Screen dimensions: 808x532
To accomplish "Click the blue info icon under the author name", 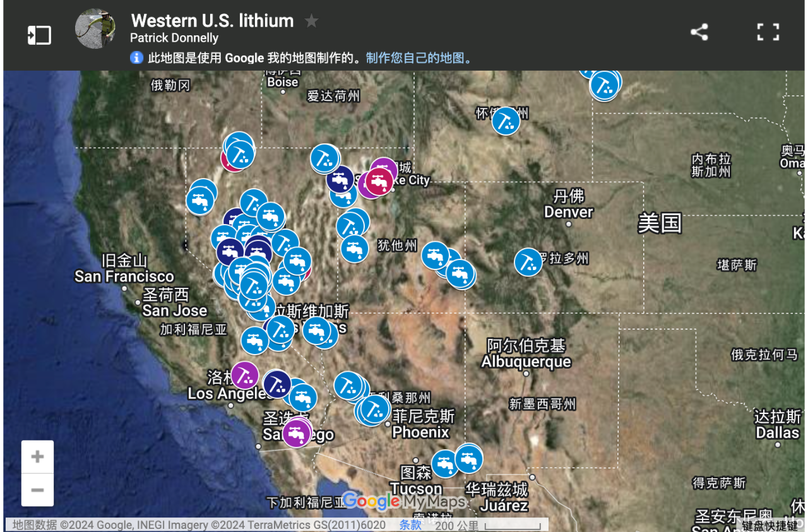I will click(x=136, y=58).
